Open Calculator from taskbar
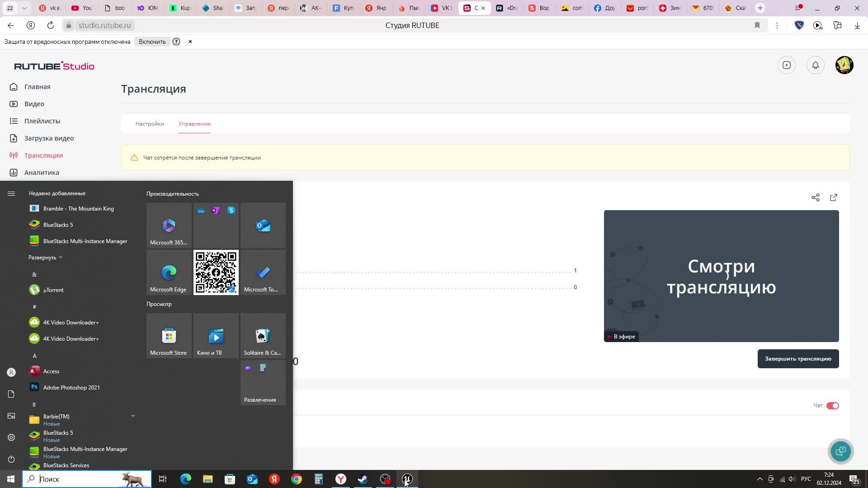The image size is (868, 488). [319, 479]
